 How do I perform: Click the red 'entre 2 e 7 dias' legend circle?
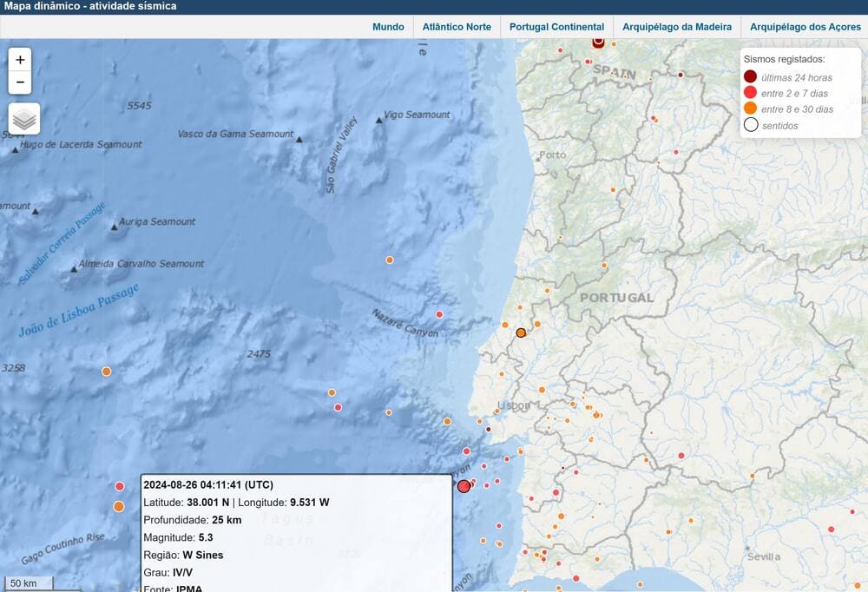[x=751, y=93]
